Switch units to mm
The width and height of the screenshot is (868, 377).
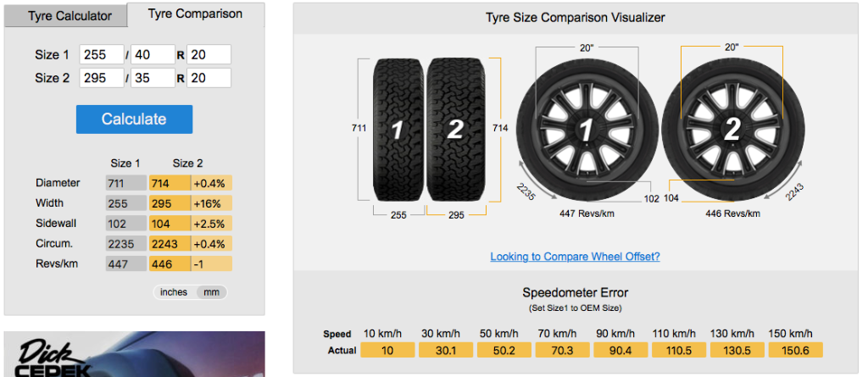pos(211,292)
